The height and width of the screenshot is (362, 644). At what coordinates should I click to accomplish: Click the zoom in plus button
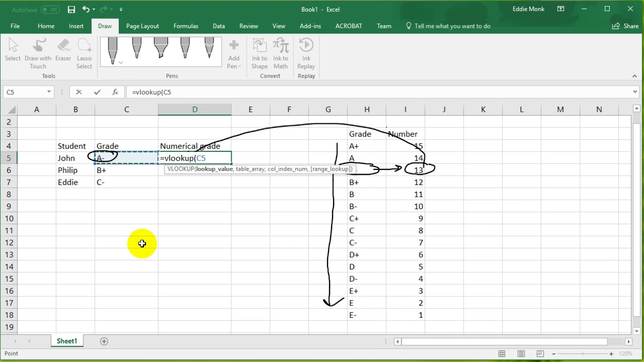611,354
